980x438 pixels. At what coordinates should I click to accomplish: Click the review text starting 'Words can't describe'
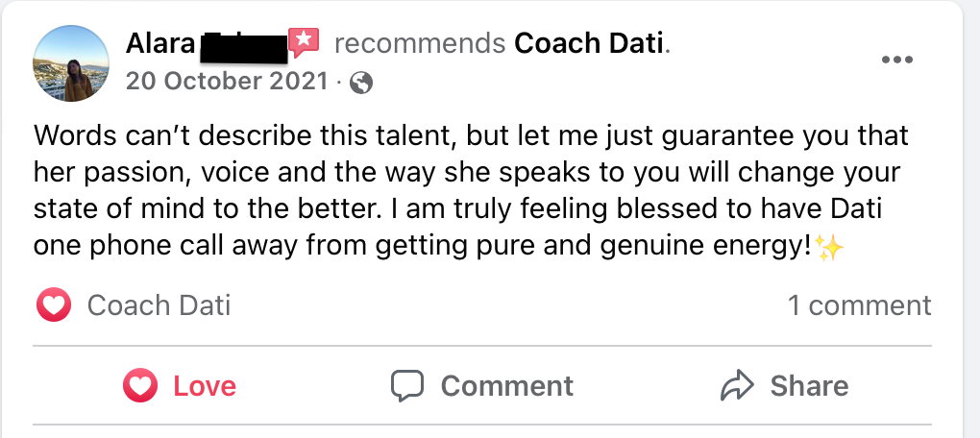point(471,135)
